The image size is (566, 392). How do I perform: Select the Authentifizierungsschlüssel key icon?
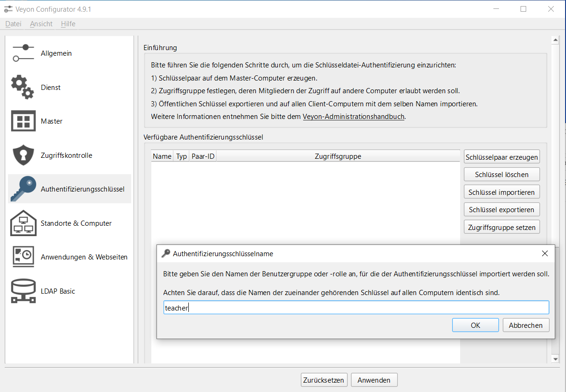pyautogui.click(x=23, y=189)
